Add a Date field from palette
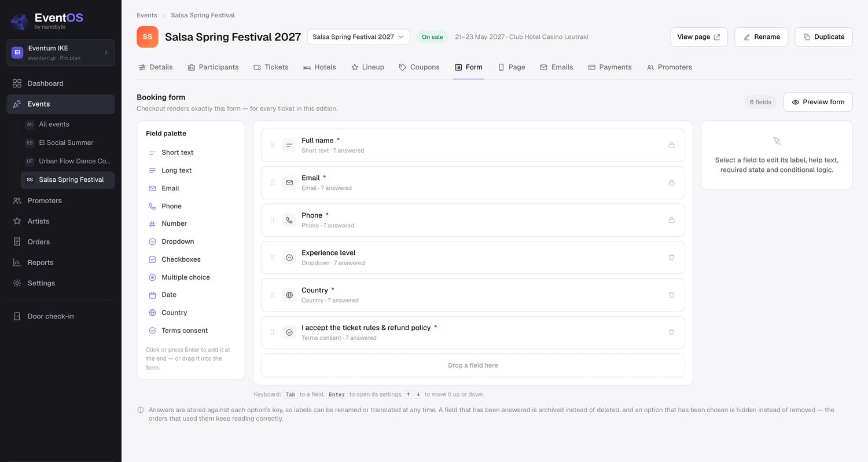 tap(191, 295)
